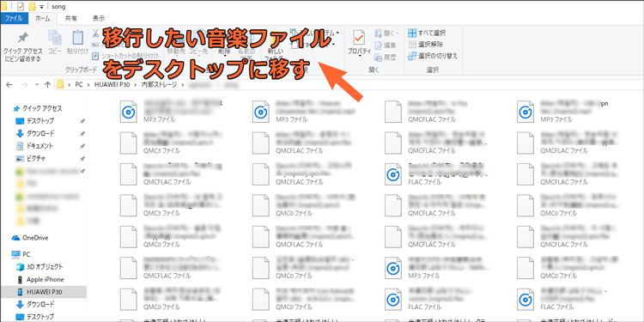The width and height of the screenshot is (644, 322).
Task: Switch to the ホーム tab
Action: point(42,19)
